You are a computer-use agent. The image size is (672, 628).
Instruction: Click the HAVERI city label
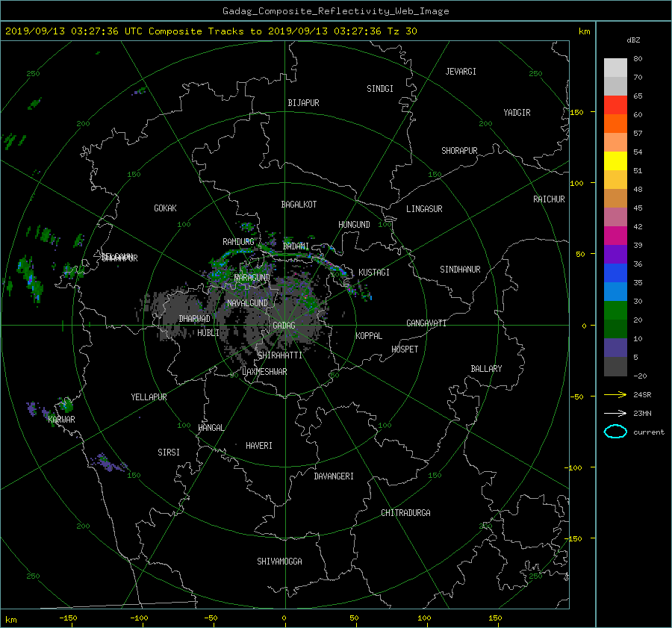(259, 446)
